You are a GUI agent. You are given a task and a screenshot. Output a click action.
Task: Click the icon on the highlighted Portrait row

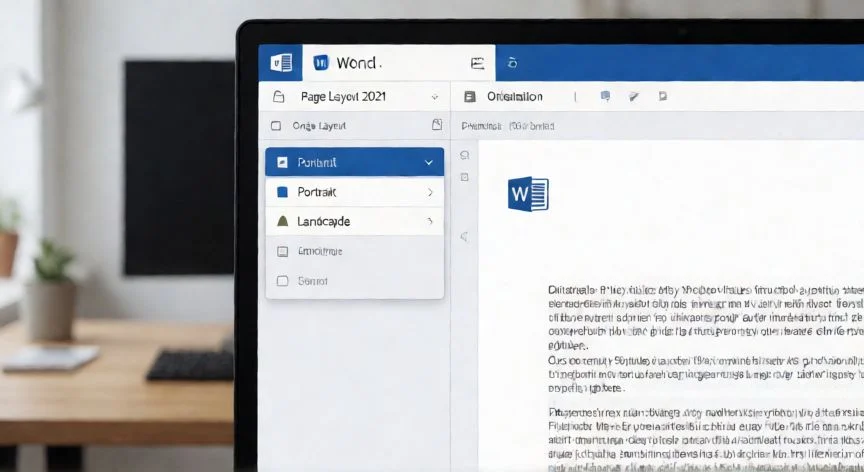(x=282, y=162)
